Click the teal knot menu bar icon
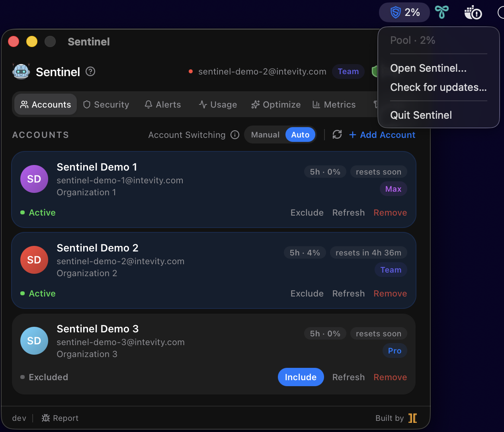The height and width of the screenshot is (432, 504). [441, 12]
